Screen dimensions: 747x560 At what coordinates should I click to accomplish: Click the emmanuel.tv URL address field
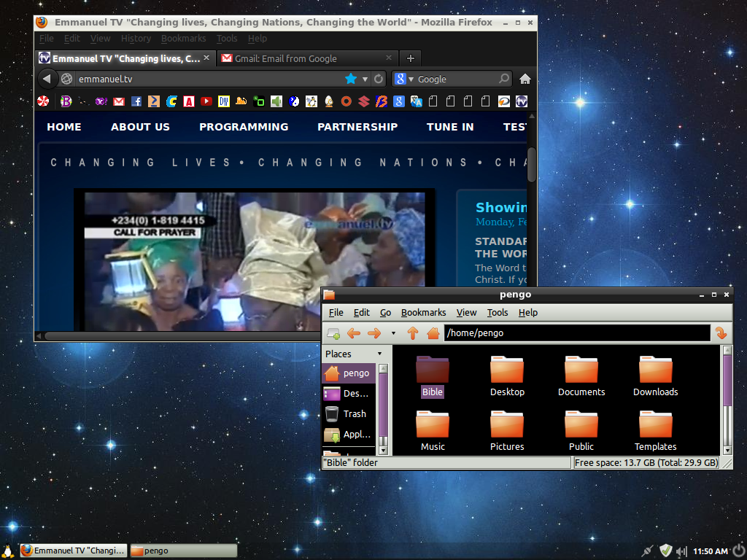[209, 79]
